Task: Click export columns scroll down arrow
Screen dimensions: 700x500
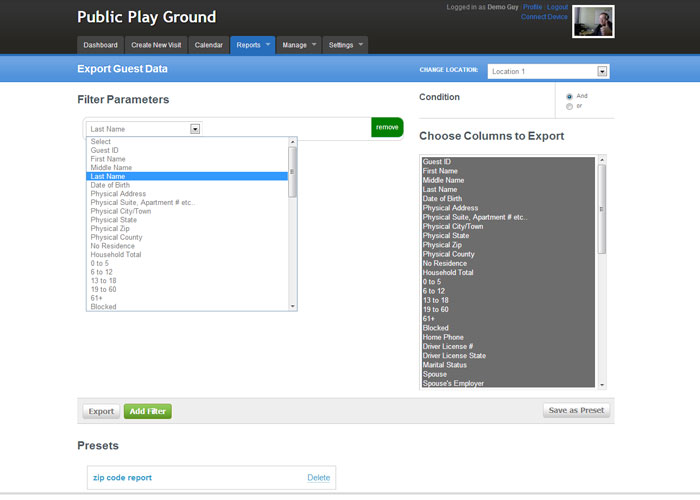Action: [x=602, y=385]
